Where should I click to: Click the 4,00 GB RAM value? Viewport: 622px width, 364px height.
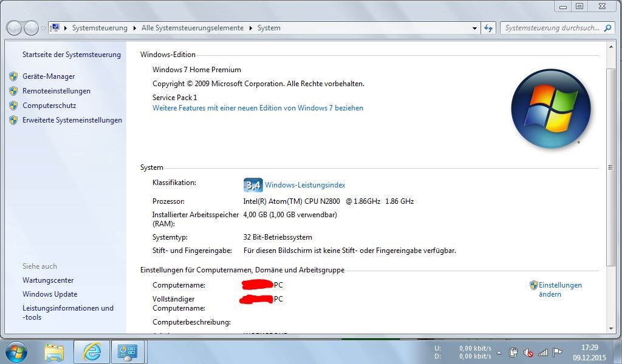[290, 215]
